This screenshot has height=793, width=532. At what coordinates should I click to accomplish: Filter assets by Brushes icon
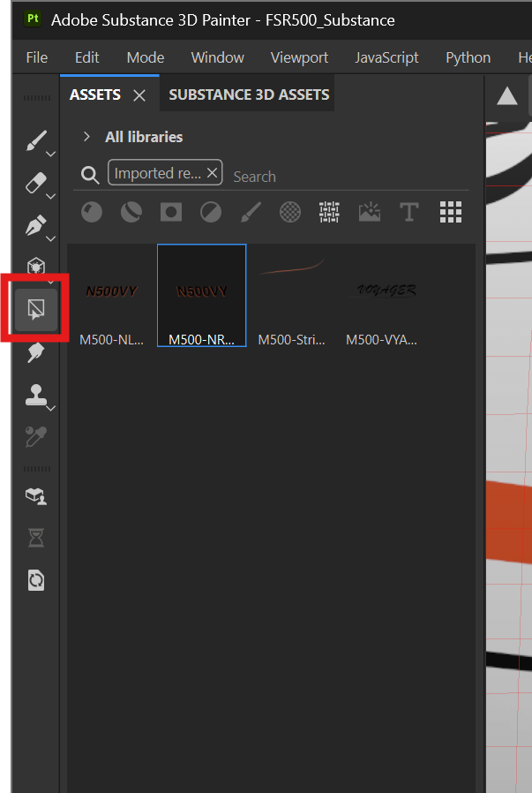251,212
